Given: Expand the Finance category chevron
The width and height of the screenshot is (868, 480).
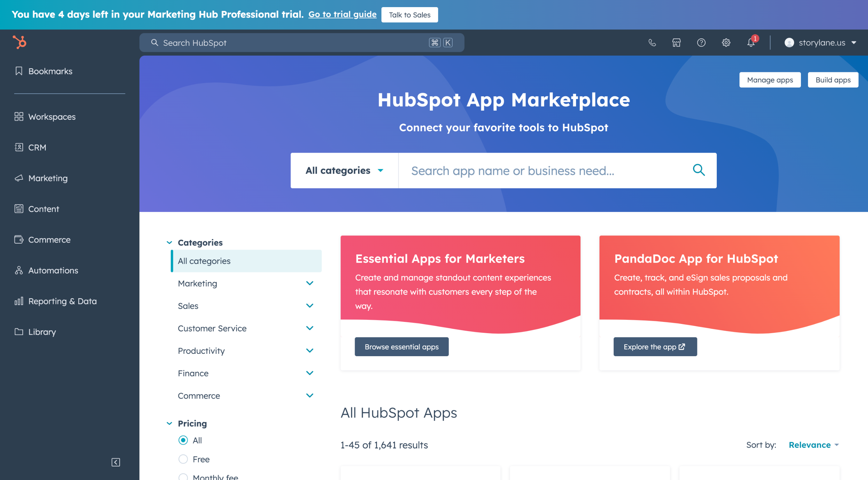Looking at the screenshot, I should [x=310, y=373].
